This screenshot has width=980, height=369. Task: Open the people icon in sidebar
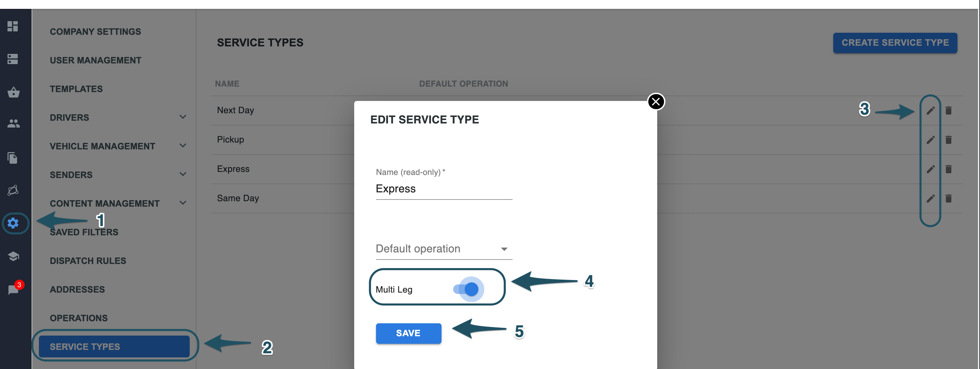(13, 123)
